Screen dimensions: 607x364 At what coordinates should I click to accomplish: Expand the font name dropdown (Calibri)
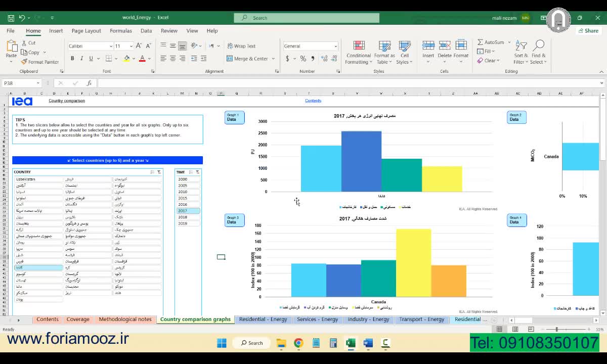(x=111, y=46)
